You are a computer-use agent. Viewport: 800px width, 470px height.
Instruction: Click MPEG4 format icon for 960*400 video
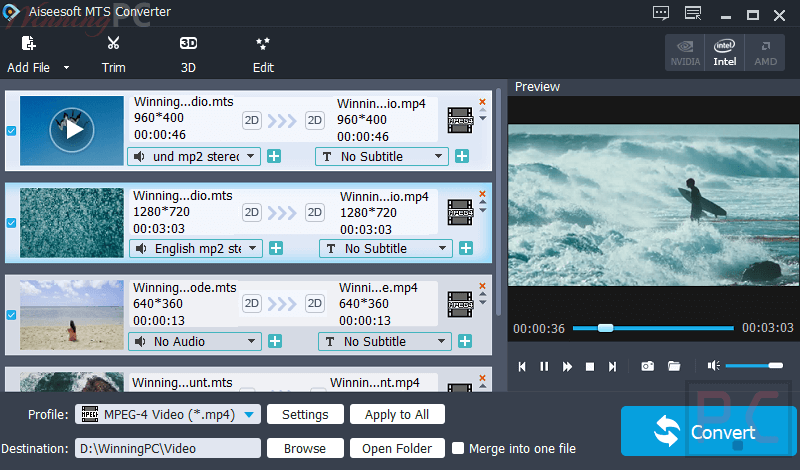460,120
